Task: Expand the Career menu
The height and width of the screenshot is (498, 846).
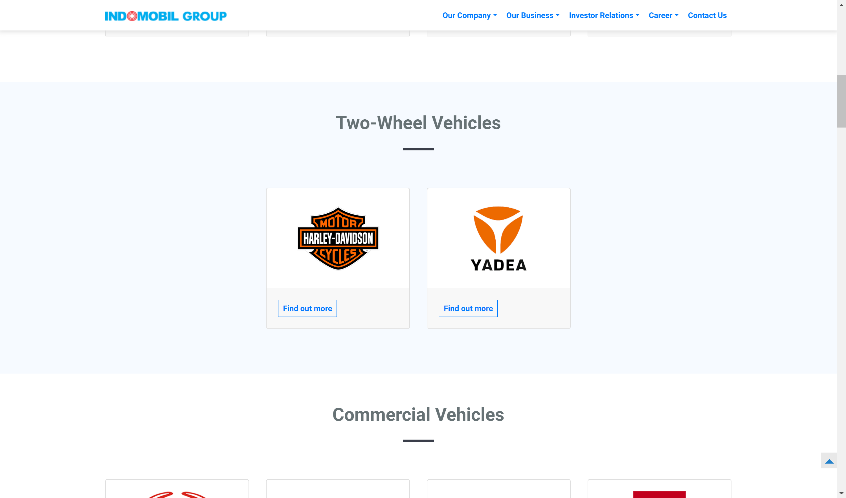Action: pyautogui.click(x=663, y=15)
